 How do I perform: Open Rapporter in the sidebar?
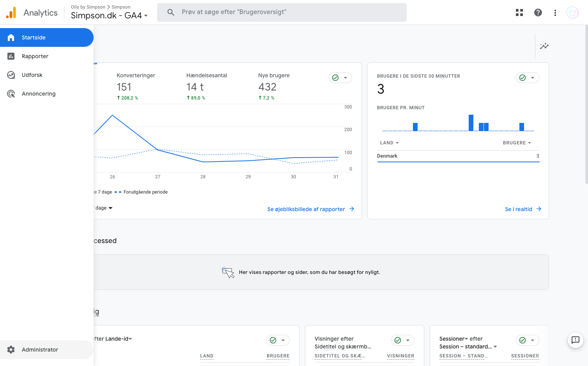(x=47, y=56)
